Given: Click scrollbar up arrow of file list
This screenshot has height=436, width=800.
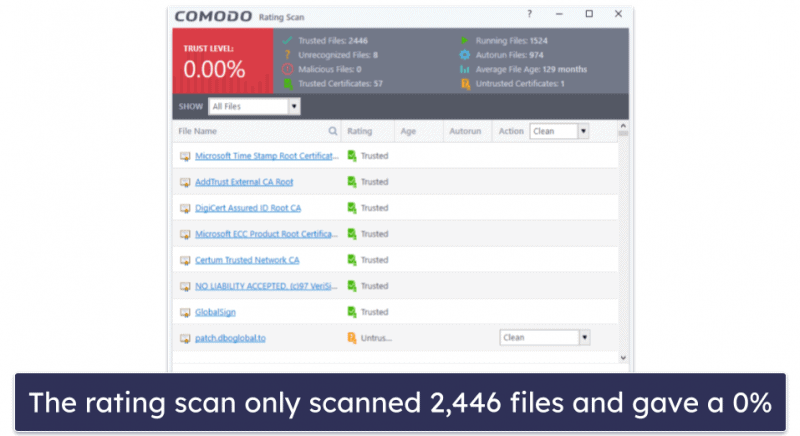Looking at the screenshot, I should pyautogui.click(x=623, y=125).
